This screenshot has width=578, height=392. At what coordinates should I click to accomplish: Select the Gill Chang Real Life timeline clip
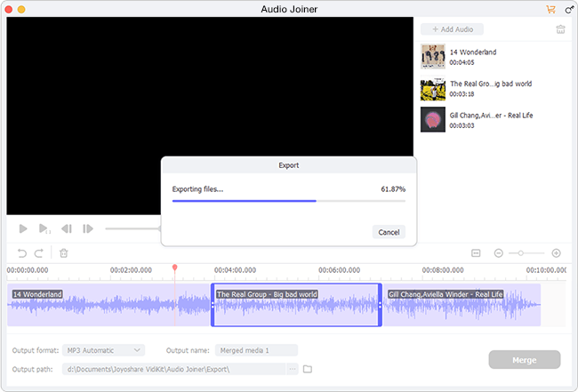462,305
